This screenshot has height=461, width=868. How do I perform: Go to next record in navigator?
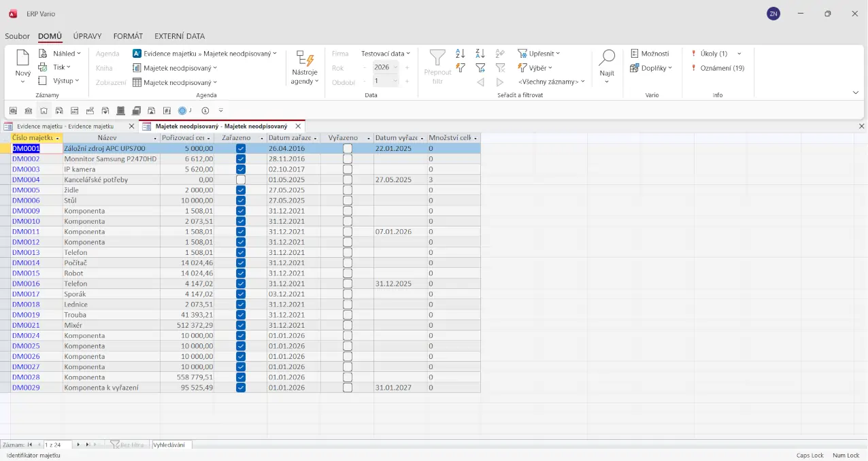point(78,445)
